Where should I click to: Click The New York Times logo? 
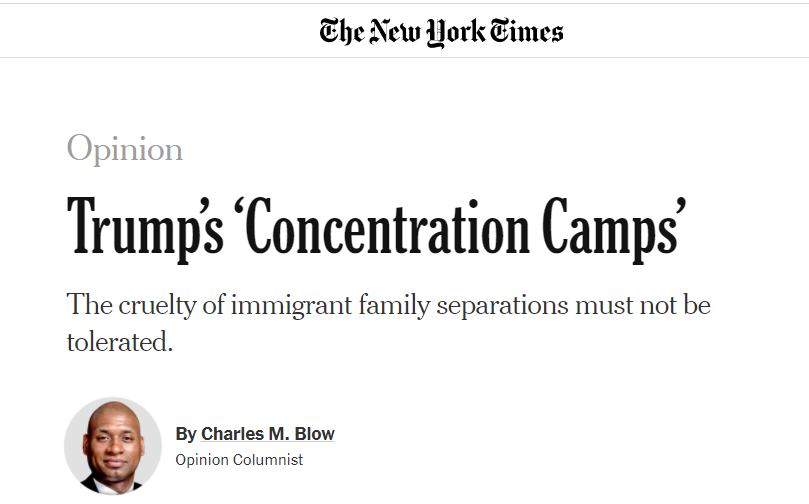441,32
